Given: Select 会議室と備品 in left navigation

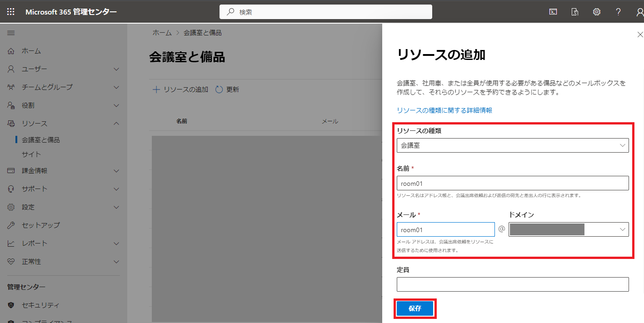Looking at the screenshot, I should pyautogui.click(x=41, y=140).
